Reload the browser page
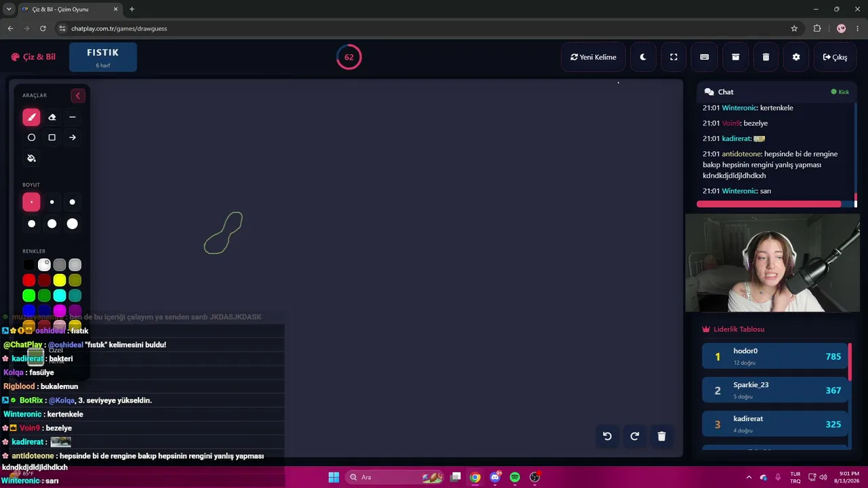Screen dimensions: 868x488 [43, 28]
